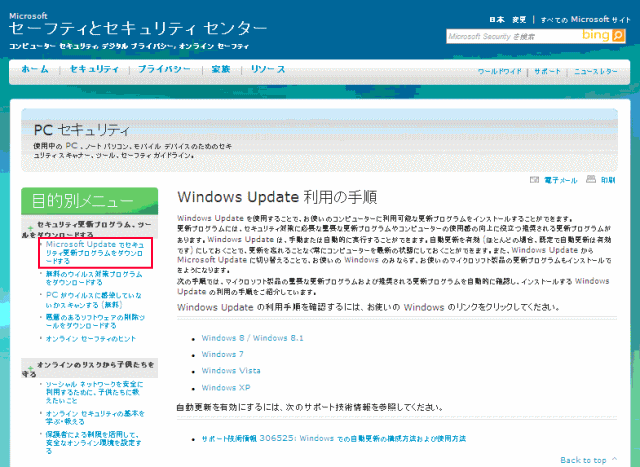Open オンライン セーフティのヒント link
Viewport: 640px width, 467px height.
[91, 339]
